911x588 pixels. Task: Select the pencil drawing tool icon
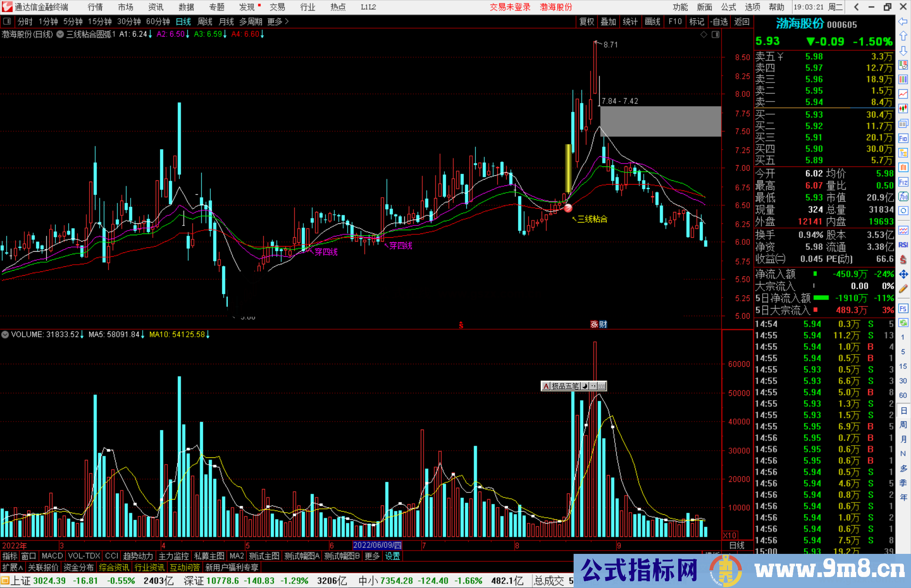click(x=903, y=289)
